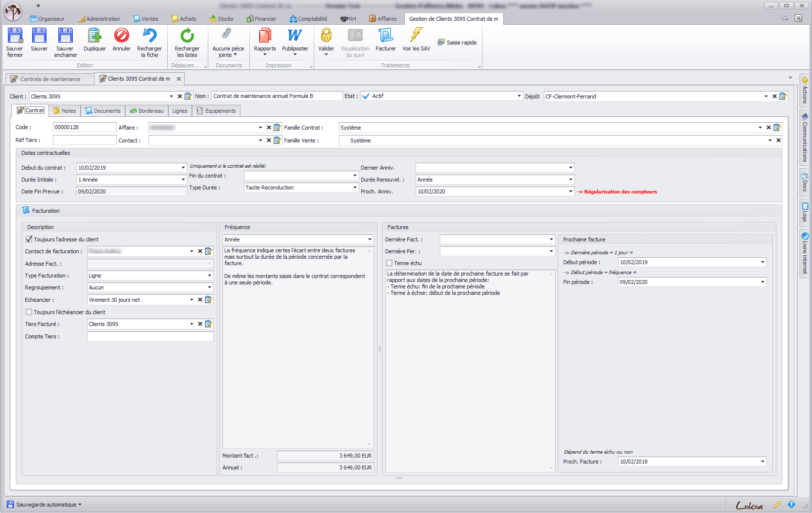The height and width of the screenshot is (513, 812).
Task: Enable the Terme échu checkbox
Action: (389, 263)
